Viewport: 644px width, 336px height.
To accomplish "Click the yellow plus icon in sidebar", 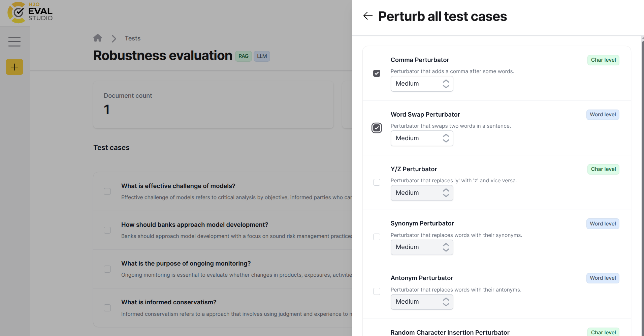I will (14, 67).
